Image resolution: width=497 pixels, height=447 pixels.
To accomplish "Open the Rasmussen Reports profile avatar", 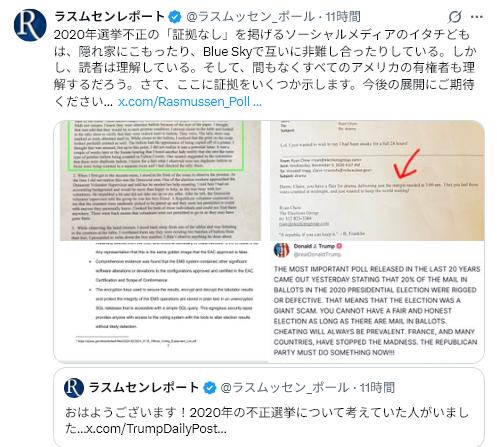I will (x=30, y=25).
